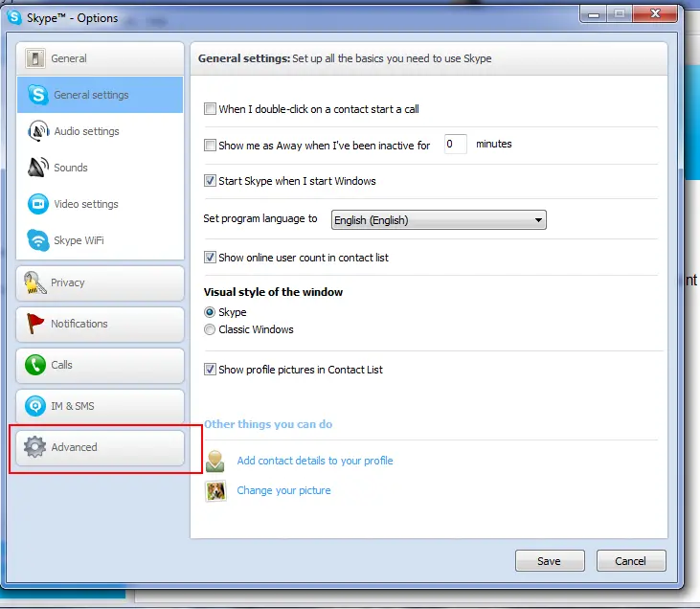Open Video settings page
This screenshot has height=609, width=700.
click(x=100, y=204)
